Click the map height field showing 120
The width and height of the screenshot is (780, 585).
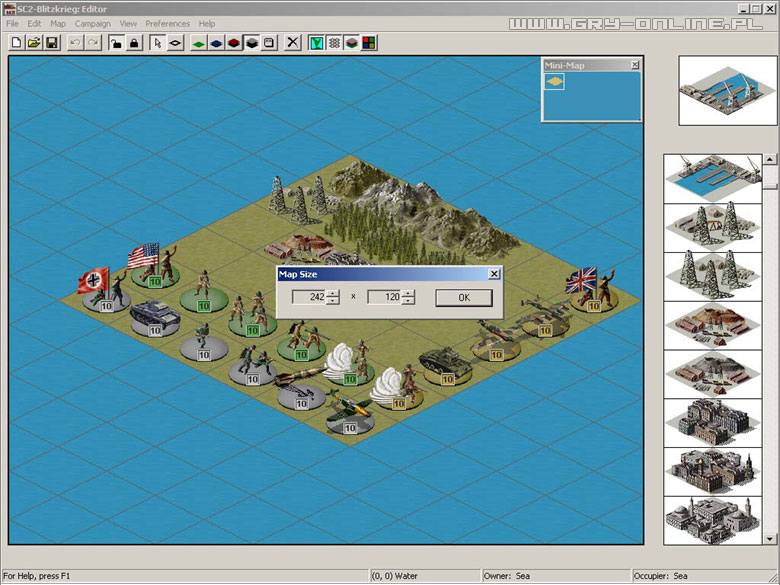point(385,297)
